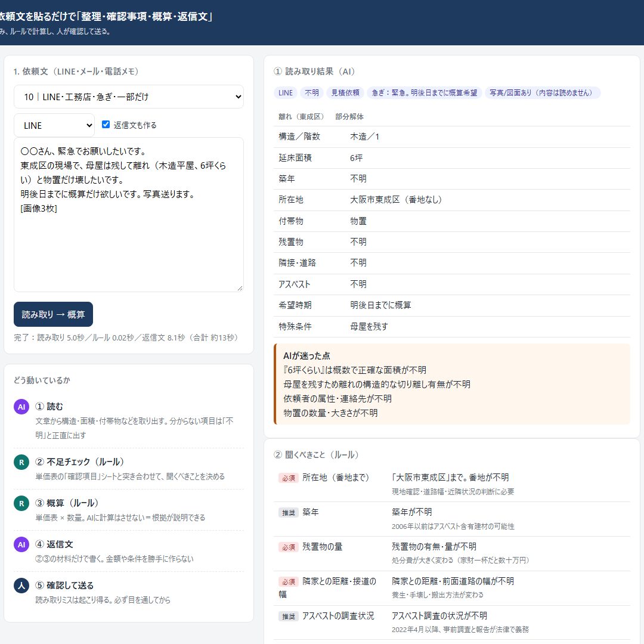The width and height of the screenshot is (644, 644).
Task: Click the 母屋を残す value in 特殊条件 row
Action: tap(369, 327)
